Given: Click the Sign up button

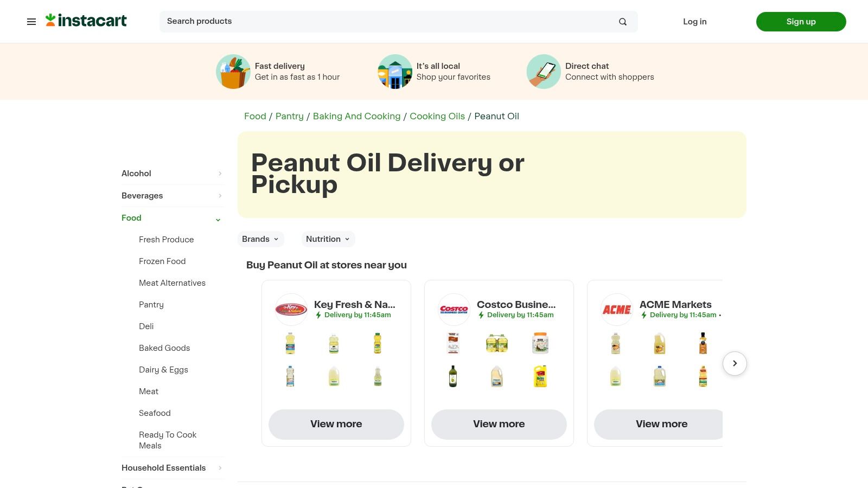Looking at the screenshot, I should pos(801,22).
